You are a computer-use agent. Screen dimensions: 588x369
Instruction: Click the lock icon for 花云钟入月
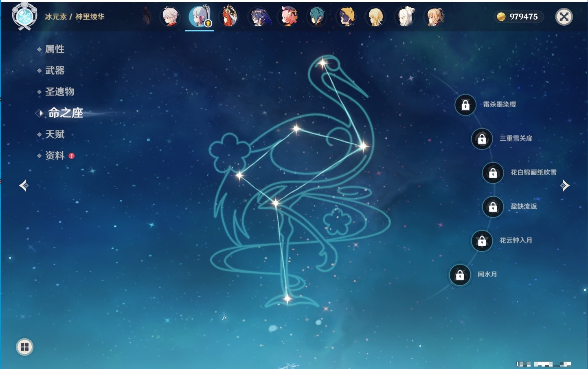(482, 241)
